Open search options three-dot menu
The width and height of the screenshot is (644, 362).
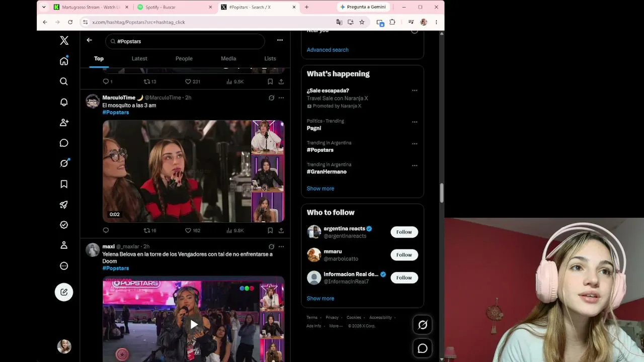pyautogui.click(x=280, y=40)
